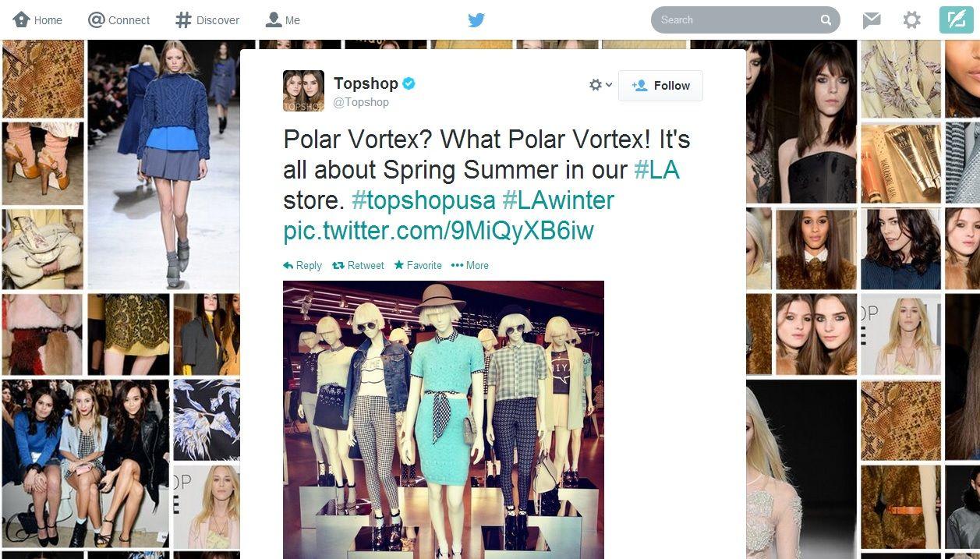This screenshot has height=559, width=980.
Task: Expand the More tweet options
Action: pos(470,265)
